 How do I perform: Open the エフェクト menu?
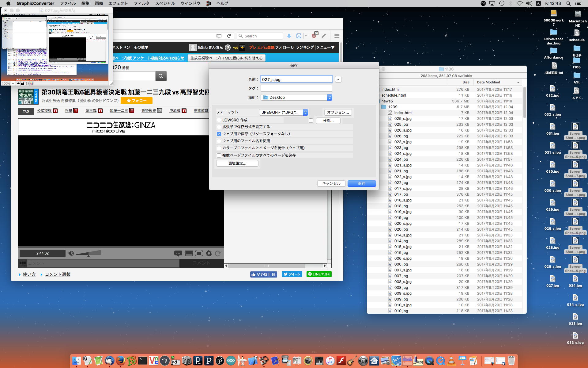(x=118, y=3)
